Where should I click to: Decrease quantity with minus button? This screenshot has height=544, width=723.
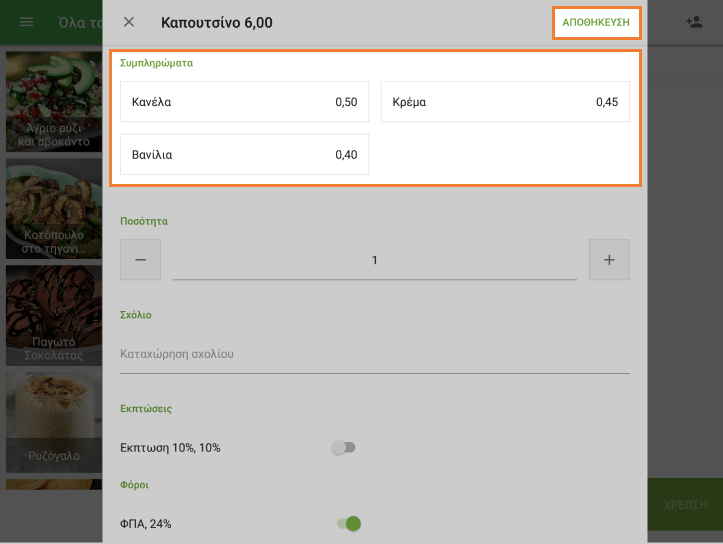coord(140,260)
